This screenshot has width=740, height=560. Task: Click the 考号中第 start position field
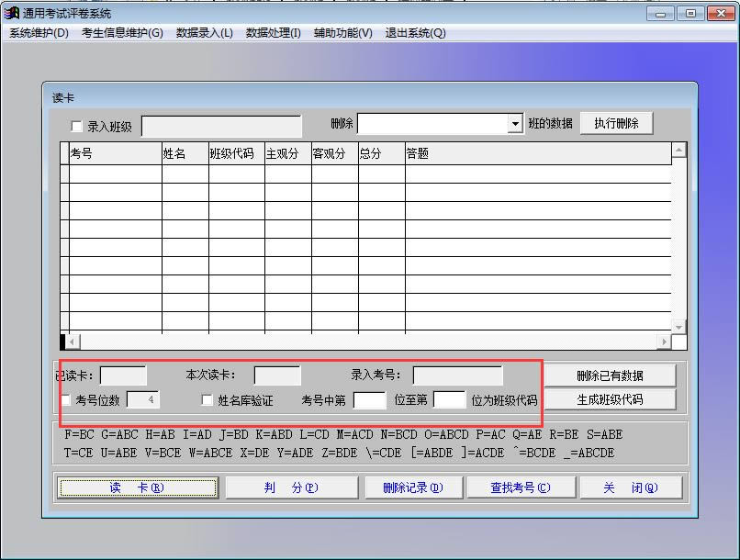(369, 399)
